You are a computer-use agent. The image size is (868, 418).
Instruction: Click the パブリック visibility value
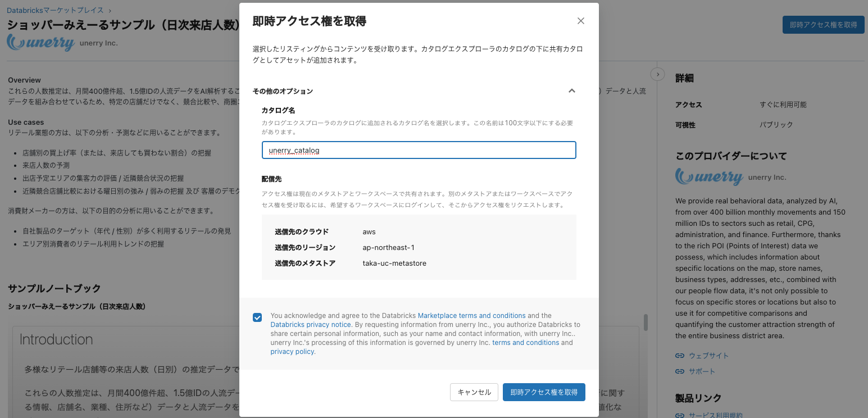tap(776, 125)
